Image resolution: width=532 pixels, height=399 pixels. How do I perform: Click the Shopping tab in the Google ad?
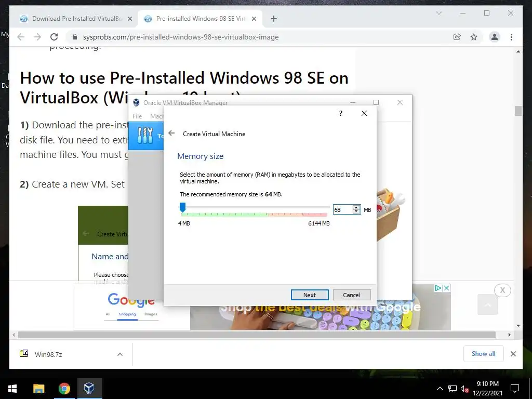click(x=127, y=314)
